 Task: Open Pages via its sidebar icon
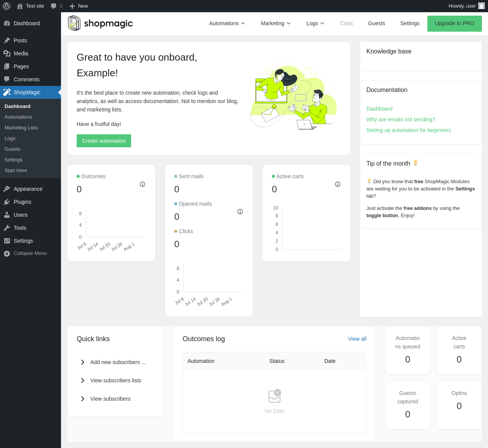7,66
